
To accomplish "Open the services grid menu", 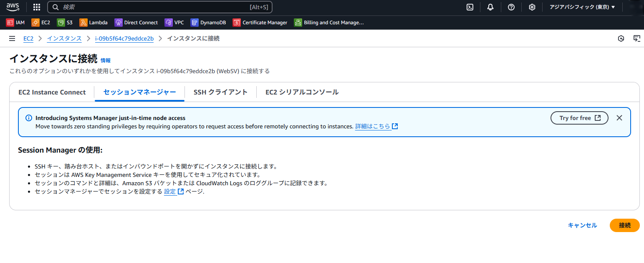I will pyautogui.click(x=37, y=7).
